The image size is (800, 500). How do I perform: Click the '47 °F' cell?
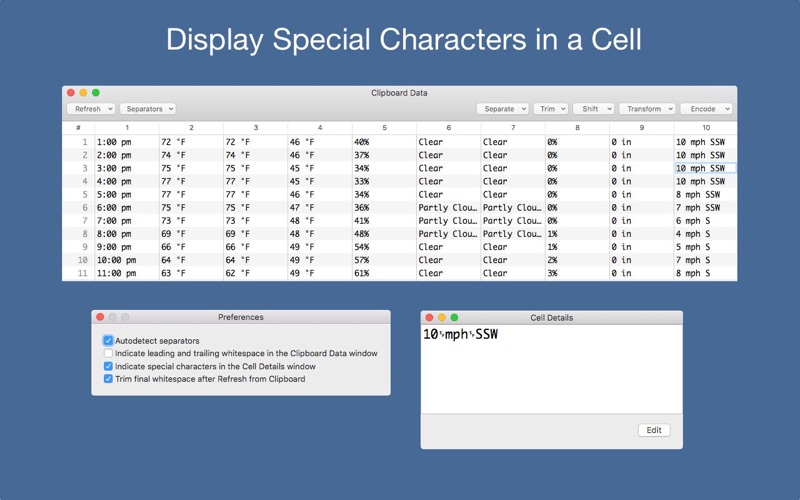pos(320,208)
